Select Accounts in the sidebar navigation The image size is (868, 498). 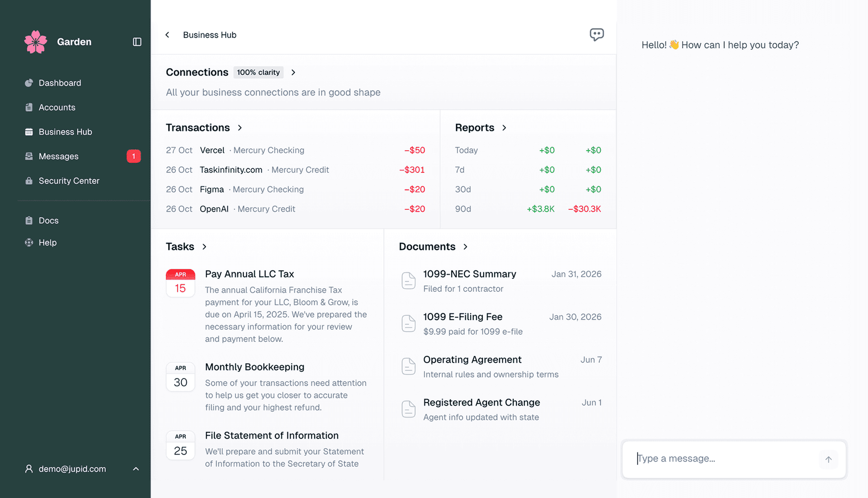coord(57,107)
